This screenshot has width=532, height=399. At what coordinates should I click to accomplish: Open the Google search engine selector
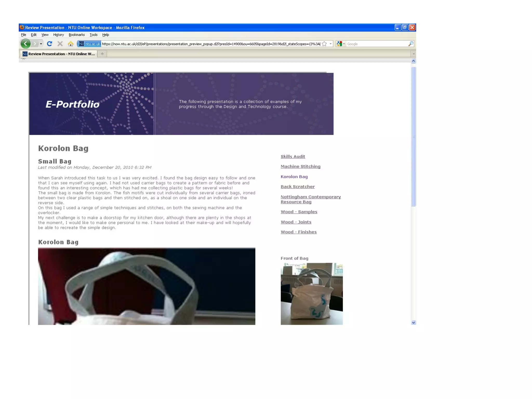pos(341,44)
